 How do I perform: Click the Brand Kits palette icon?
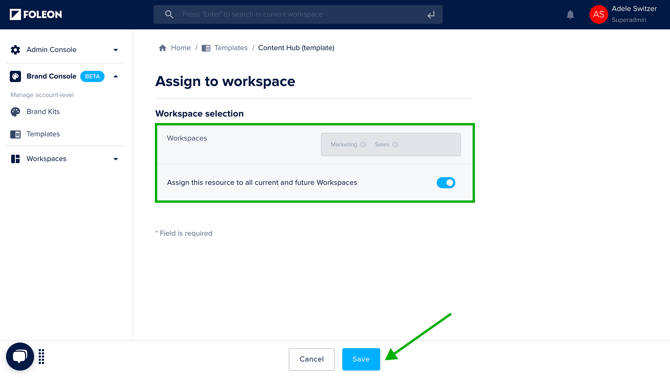click(x=15, y=111)
